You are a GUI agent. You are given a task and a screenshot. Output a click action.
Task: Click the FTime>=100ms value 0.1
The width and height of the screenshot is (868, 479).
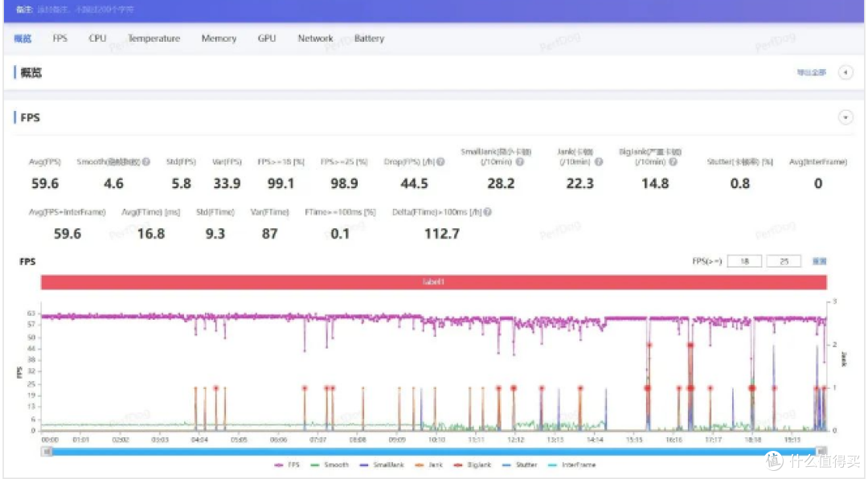tap(340, 234)
